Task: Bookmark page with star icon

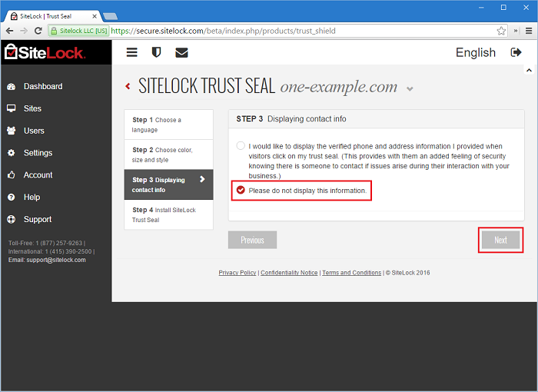Action: 501,31
